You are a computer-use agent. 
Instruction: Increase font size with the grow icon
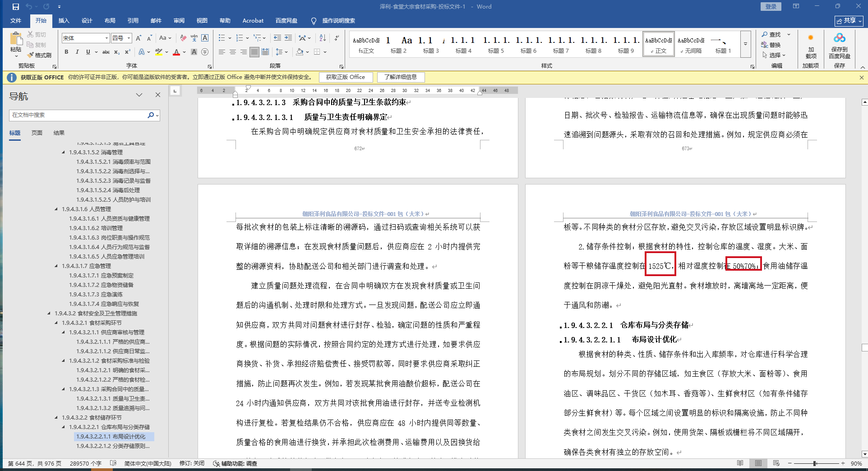(139, 38)
